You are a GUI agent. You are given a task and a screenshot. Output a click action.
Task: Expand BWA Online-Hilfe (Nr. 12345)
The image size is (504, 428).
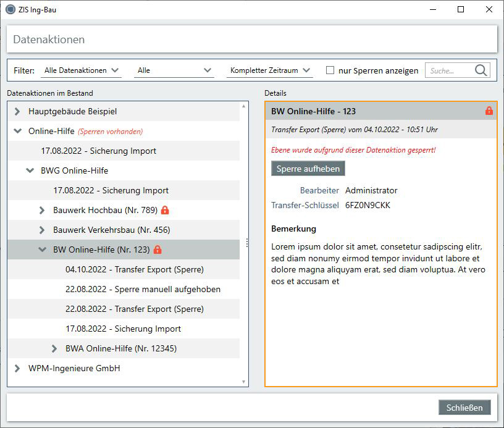[x=54, y=349]
